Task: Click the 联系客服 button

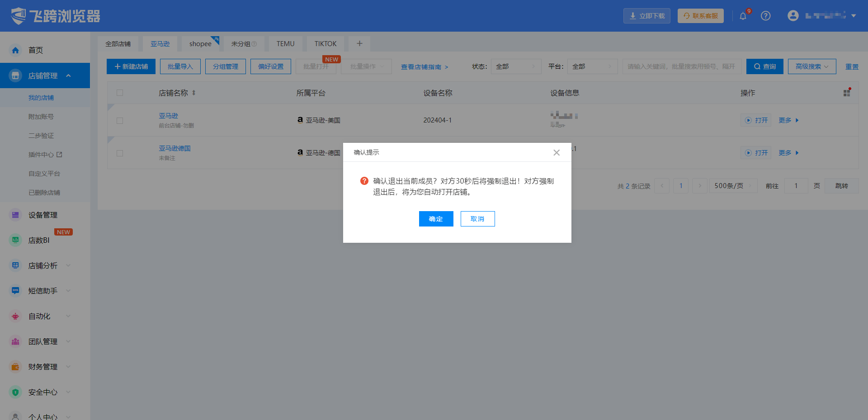Action: tap(701, 16)
